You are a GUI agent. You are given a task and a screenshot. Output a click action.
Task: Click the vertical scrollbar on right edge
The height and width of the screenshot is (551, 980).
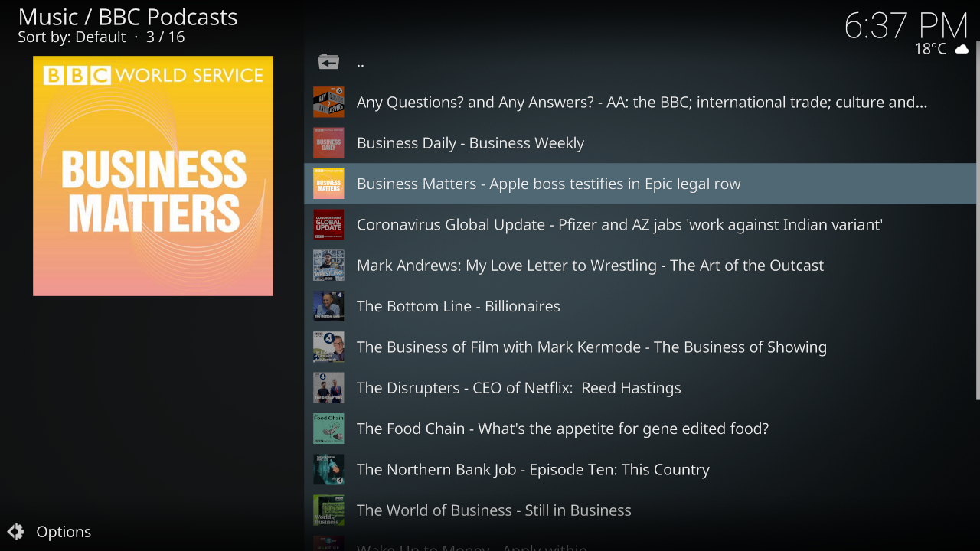[977, 230]
